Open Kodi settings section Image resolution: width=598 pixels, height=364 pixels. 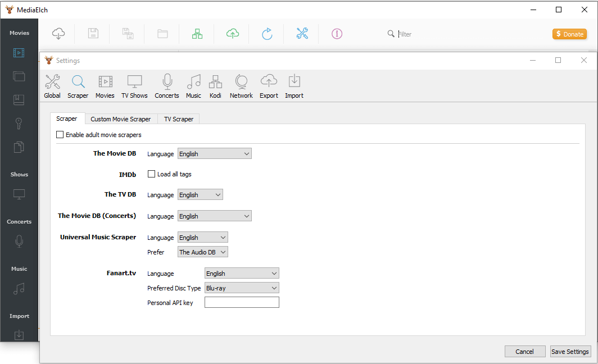215,86
